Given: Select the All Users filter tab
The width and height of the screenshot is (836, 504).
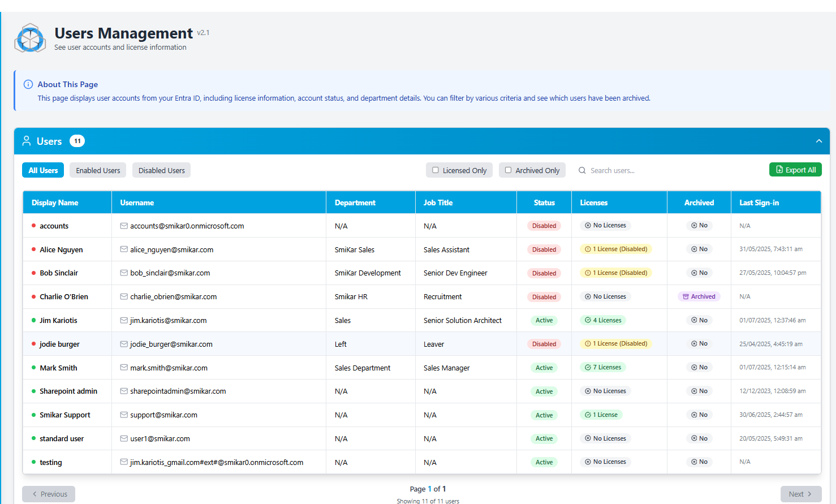Looking at the screenshot, I should coord(43,170).
